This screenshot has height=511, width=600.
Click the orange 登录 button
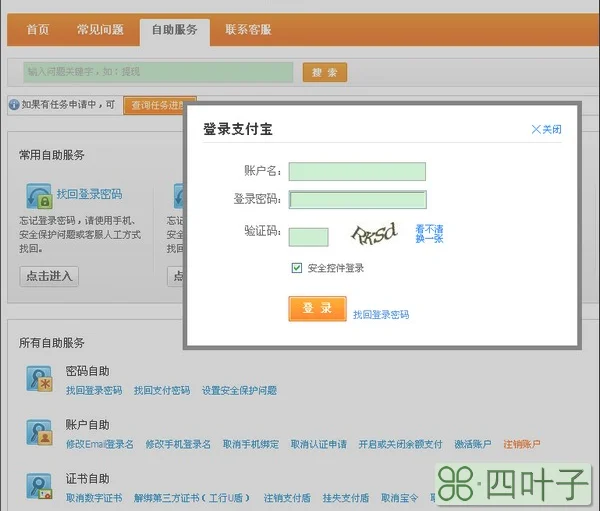click(x=318, y=309)
